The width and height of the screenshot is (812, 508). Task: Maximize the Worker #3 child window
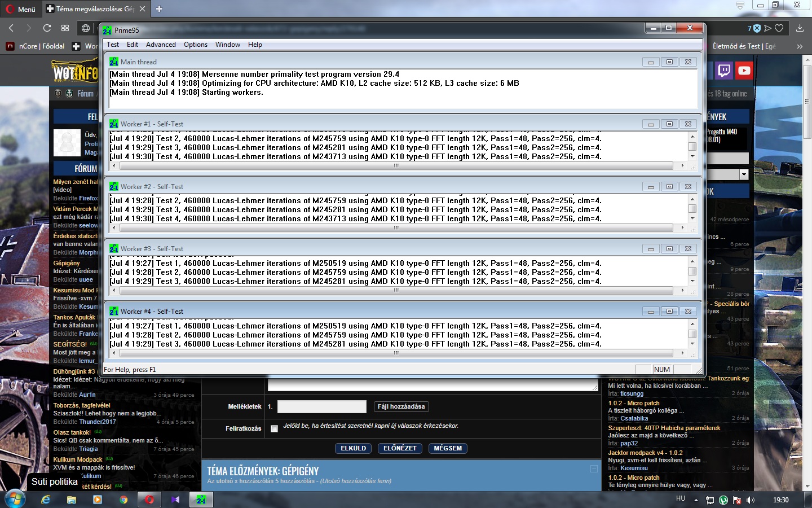click(x=669, y=249)
